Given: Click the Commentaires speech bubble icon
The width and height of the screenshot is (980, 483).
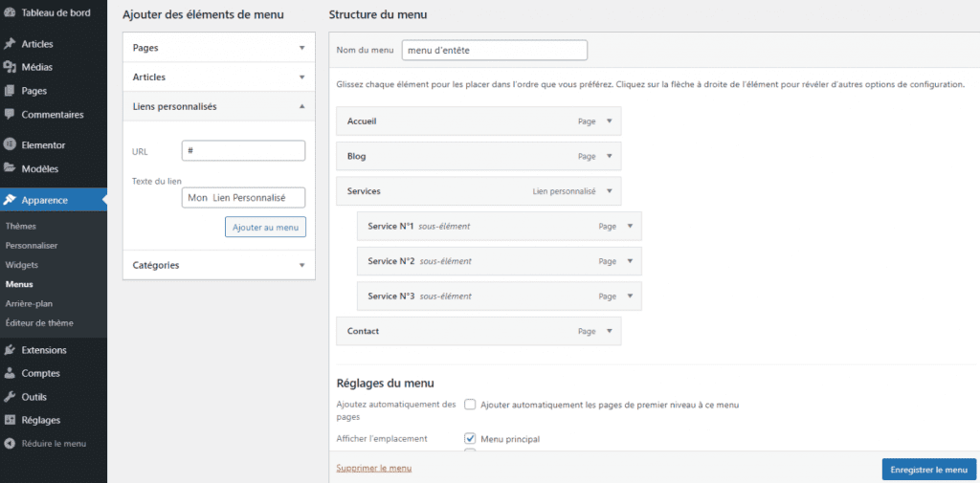Looking at the screenshot, I should pos(10,115).
